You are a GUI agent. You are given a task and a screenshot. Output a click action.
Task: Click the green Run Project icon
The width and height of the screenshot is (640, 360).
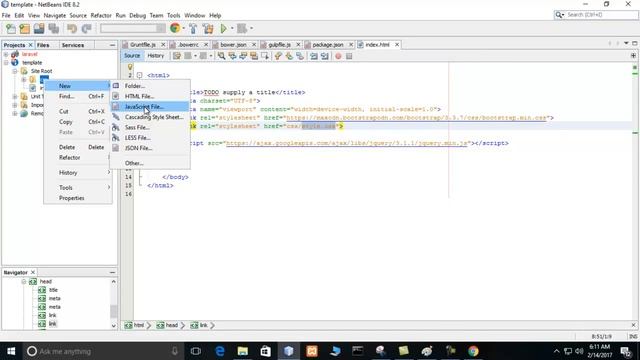coord(223,29)
